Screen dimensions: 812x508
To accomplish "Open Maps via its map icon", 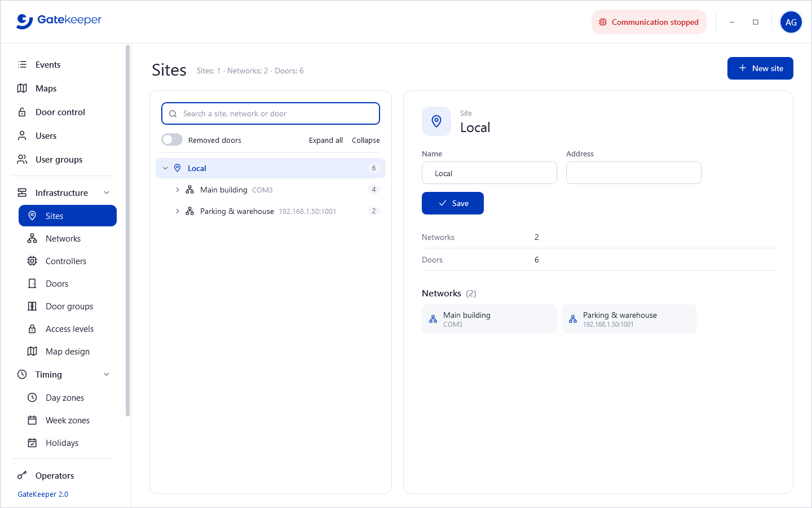I will (x=22, y=88).
